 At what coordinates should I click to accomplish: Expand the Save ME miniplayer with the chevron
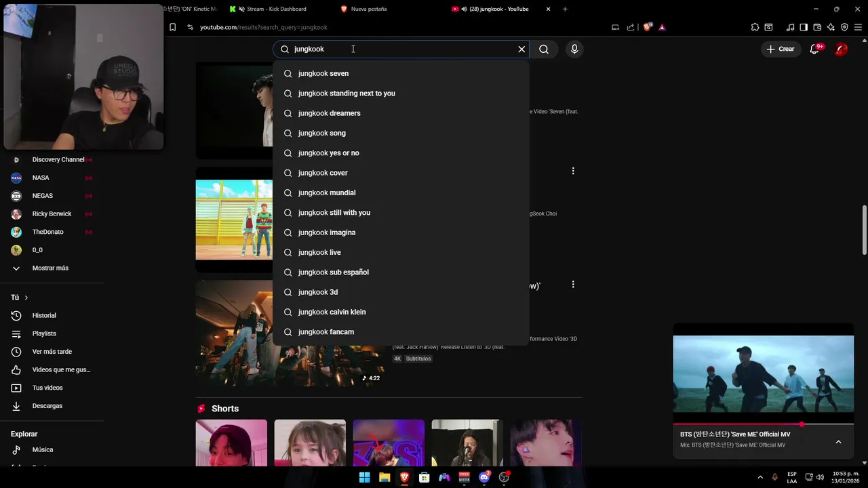[838, 442]
